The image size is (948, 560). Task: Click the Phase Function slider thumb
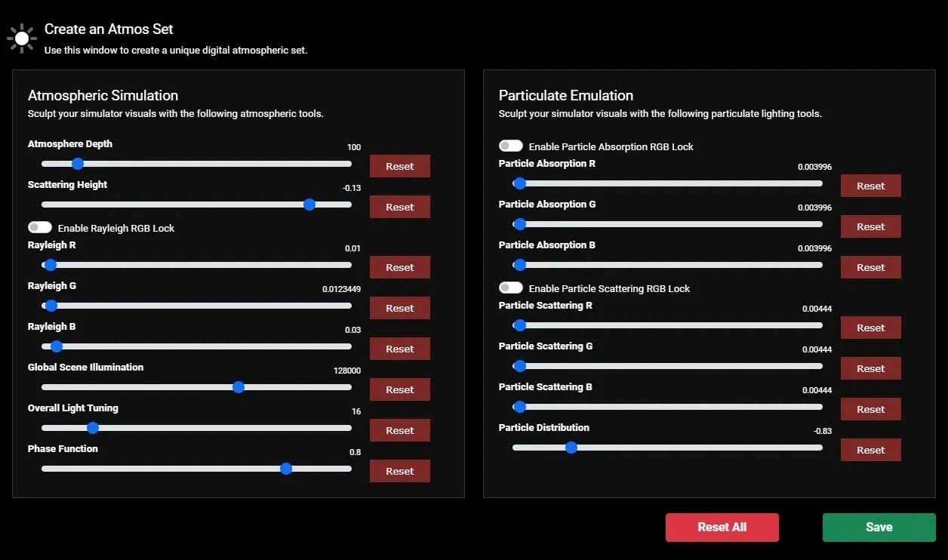[286, 469]
